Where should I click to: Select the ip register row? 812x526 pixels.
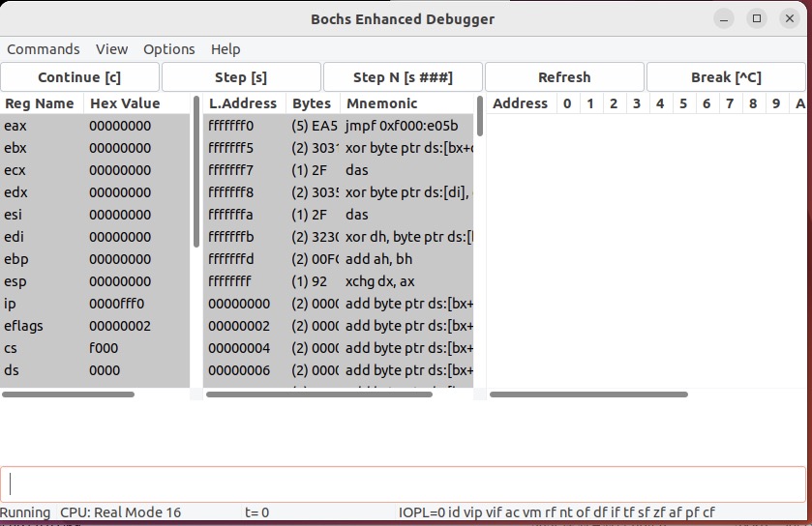95,304
